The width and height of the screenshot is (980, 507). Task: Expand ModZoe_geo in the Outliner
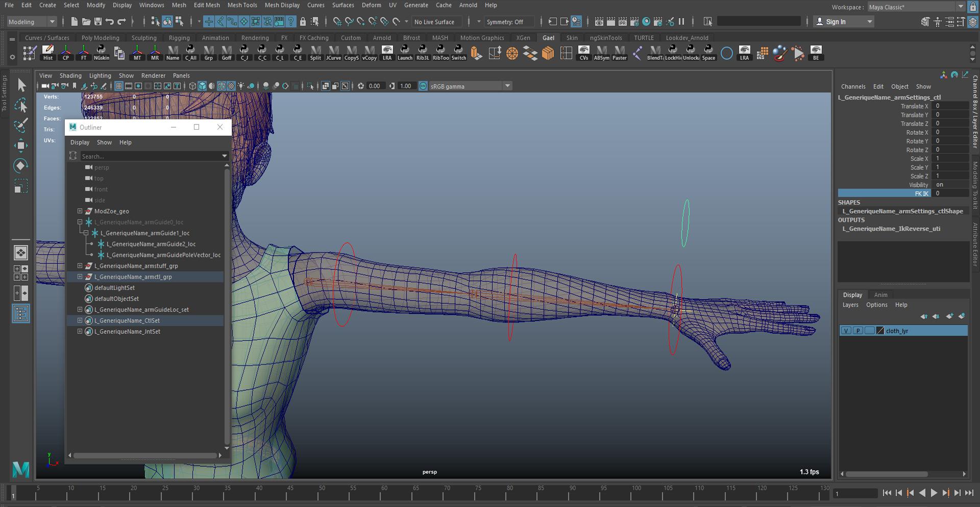pyautogui.click(x=80, y=211)
